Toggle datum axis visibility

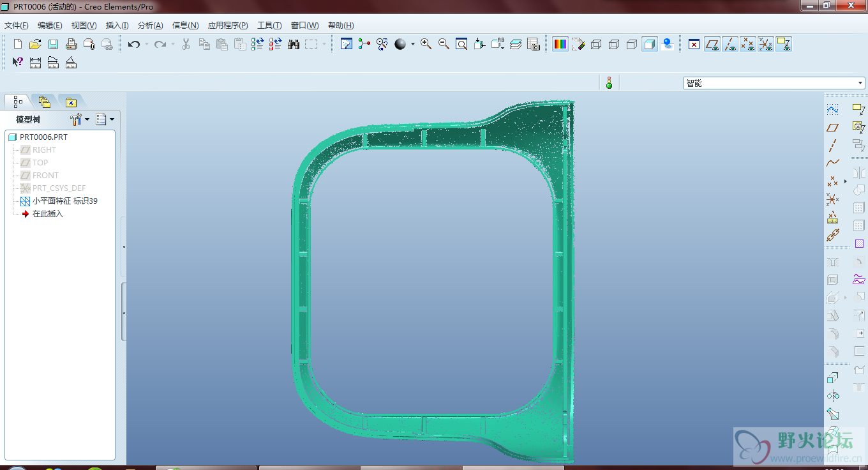[730, 44]
